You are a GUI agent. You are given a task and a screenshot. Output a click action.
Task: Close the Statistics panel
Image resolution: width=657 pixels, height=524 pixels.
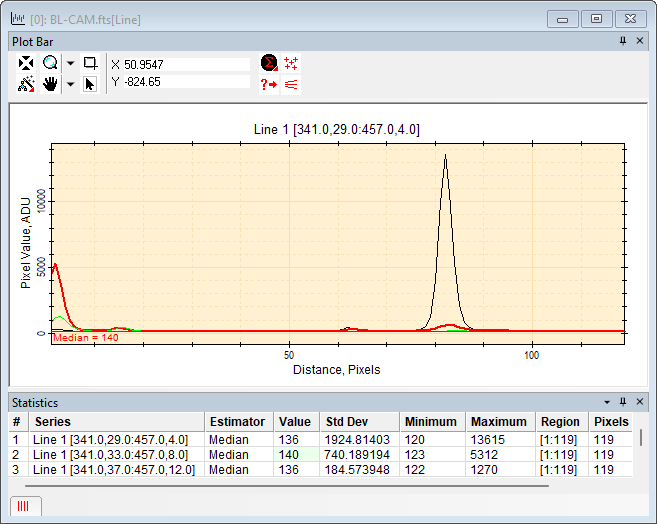tap(639, 401)
